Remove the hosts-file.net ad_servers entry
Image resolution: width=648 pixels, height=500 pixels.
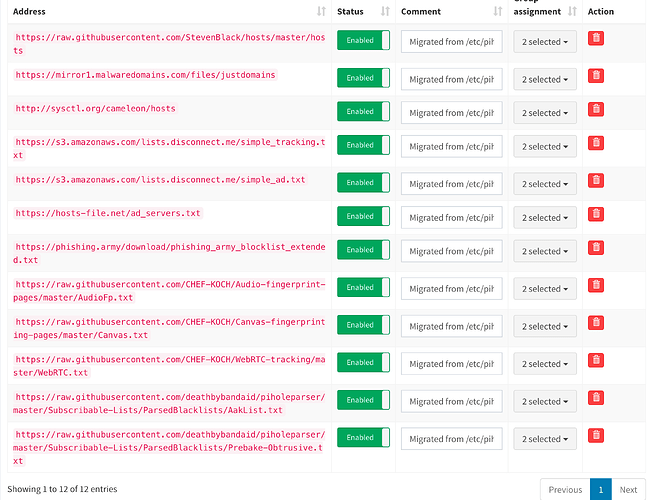[x=596, y=213]
